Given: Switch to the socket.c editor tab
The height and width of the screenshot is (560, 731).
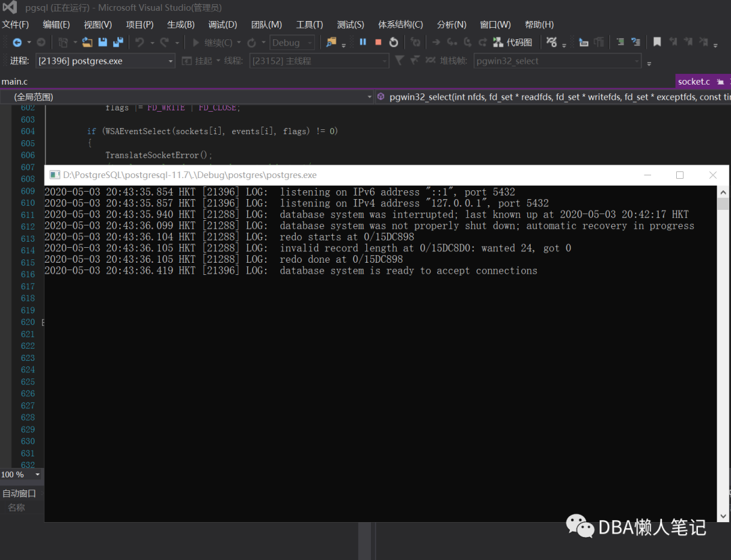Looking at the screenshot, I should (694, 82).
